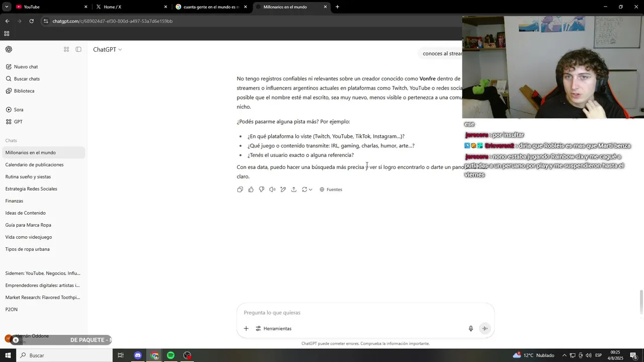Screen dimensions: 644x362
Task: Go back in browser history
Action: pyautogui.click(x=7, y=21)
